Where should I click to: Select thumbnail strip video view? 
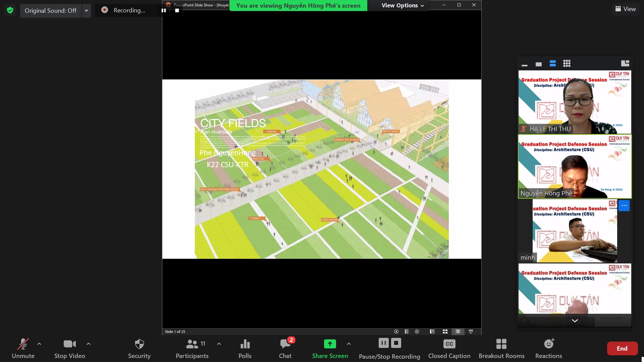pyautogui.click(x=553, y=64)
